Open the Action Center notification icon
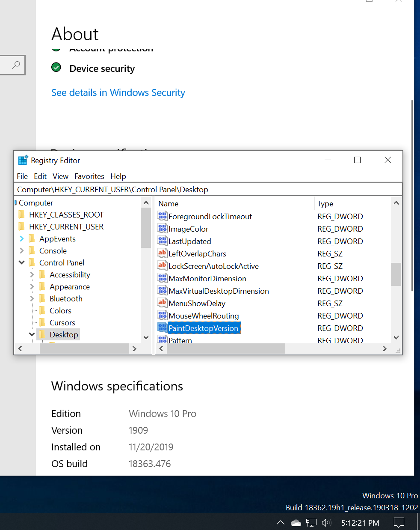Image resolution: width=420 pixels, height=530 pixels. (x=399, y=522)
